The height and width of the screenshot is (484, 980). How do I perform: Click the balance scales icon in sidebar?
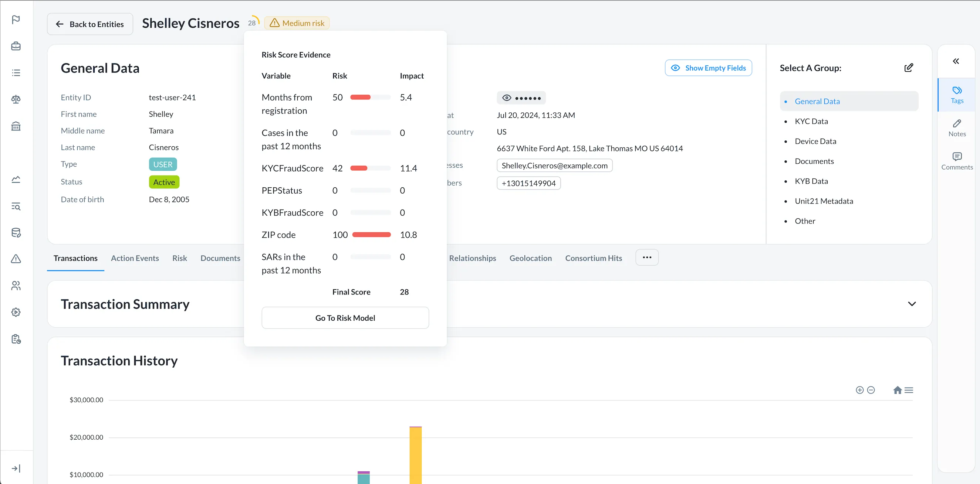click(16, 99)
